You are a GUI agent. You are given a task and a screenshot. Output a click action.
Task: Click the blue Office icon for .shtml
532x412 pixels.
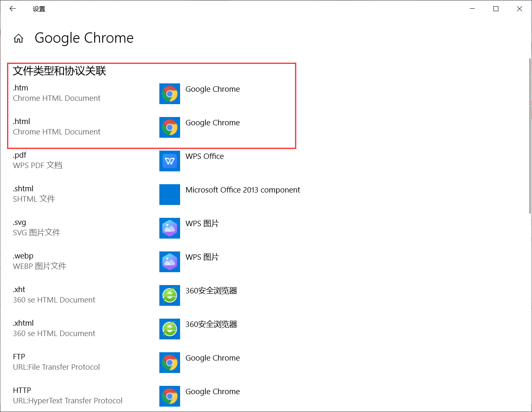[170, 195]
